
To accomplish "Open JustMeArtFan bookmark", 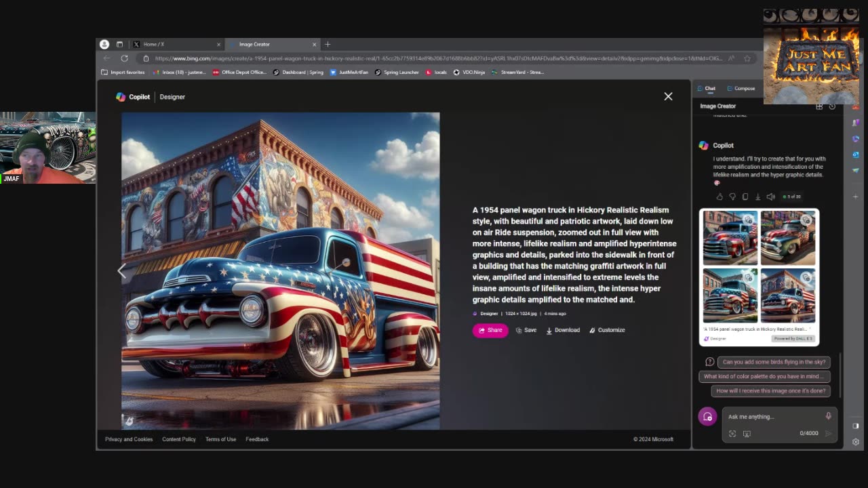I will coord(349,72).
